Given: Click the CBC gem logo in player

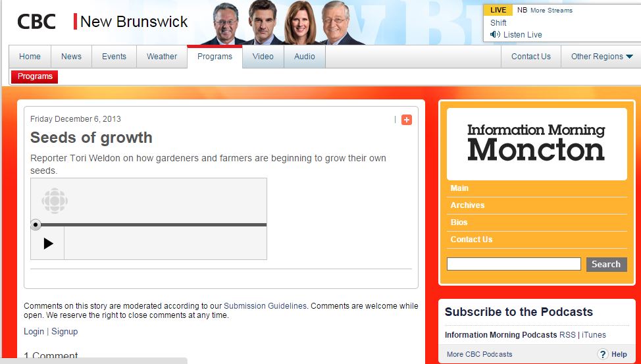Looking at the screenshot, I should (55, 201).
